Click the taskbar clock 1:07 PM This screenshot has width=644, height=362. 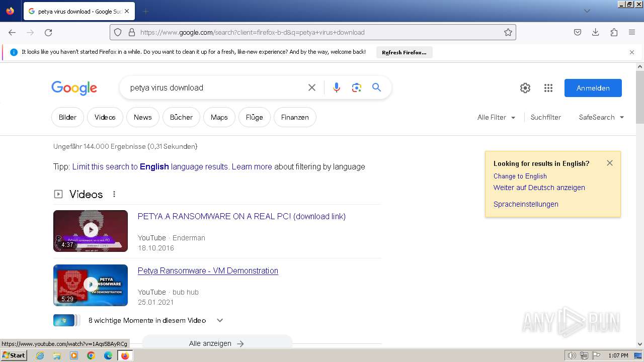[618, 355]
